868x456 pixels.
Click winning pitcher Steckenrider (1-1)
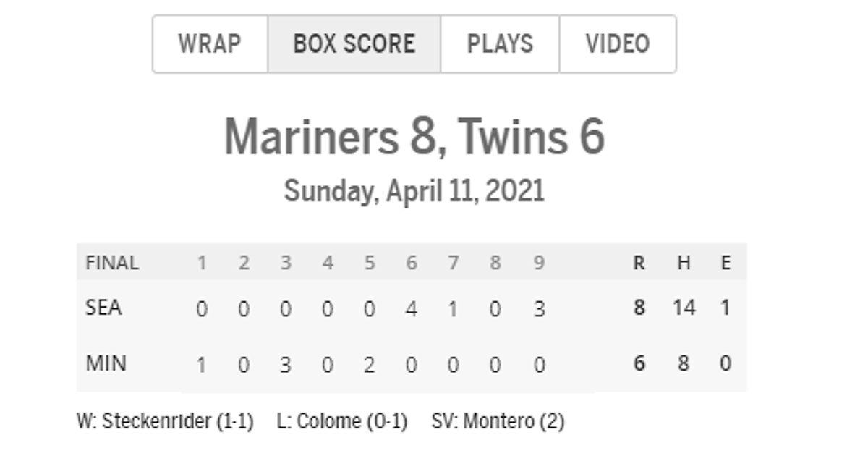coord(165,421)
